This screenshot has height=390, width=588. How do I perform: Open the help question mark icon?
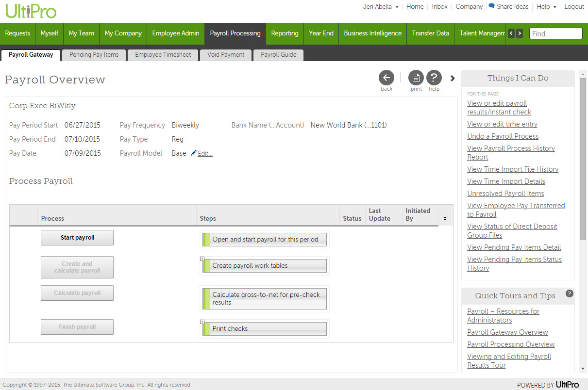[x=434, y=78]
